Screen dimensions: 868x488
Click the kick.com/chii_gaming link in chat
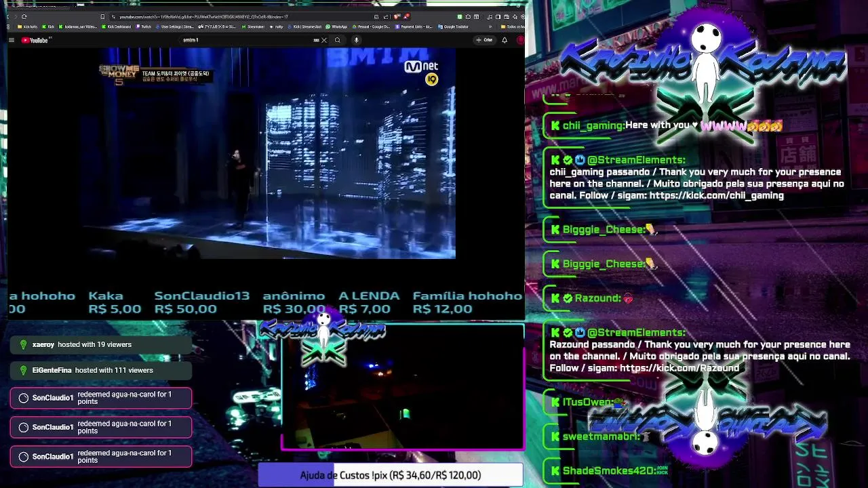click(x=716, y=195)
